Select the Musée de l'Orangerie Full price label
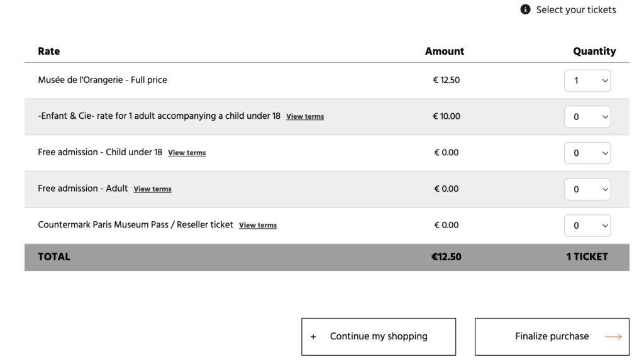This screenshot has width=644, height=362. pos(103,80)
